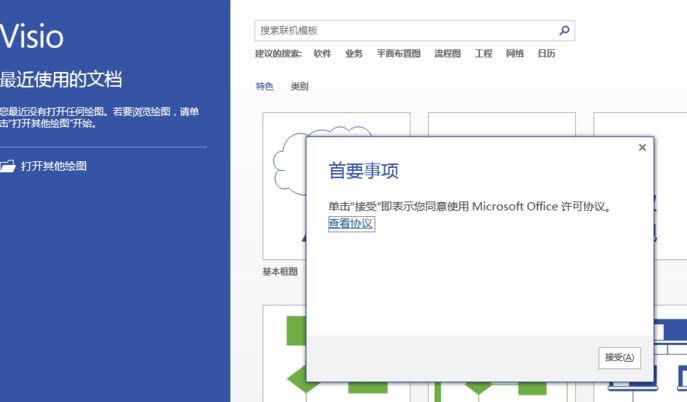Click the folder icon for opening drawings
The image size is (687, 402).
pos(8,166)
